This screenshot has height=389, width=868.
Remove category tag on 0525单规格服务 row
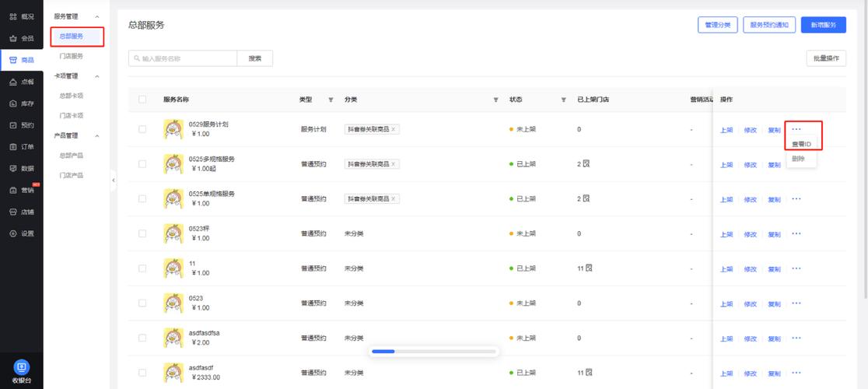pyautogui.click(x=393, y=198)
